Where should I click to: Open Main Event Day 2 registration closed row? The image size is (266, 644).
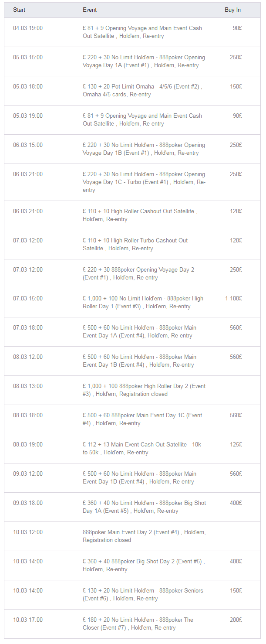(x=144, y=536)
